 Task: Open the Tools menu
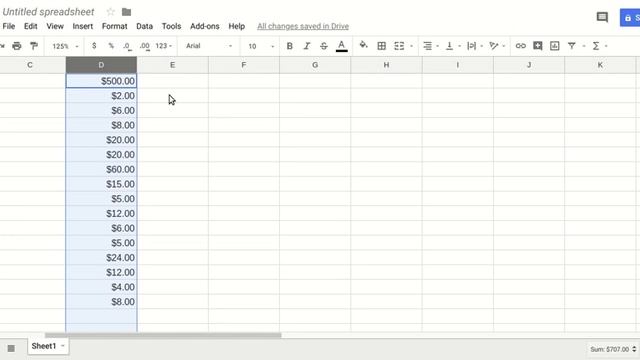171,26
